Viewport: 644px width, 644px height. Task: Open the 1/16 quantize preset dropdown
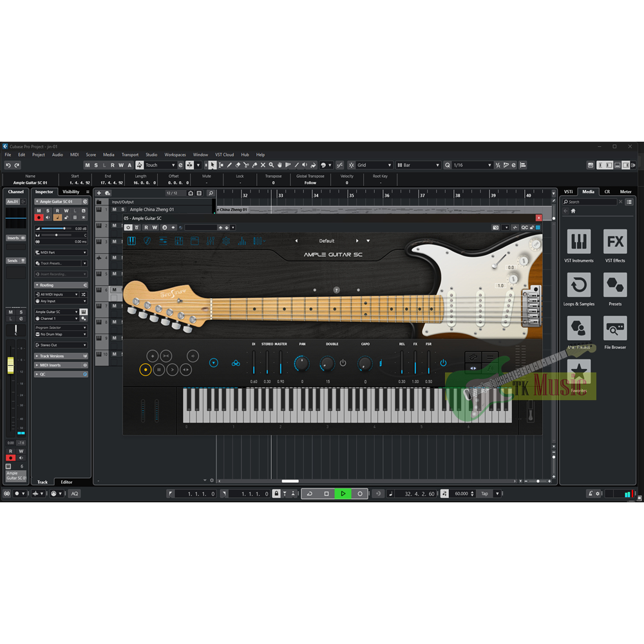pos(472,165)
